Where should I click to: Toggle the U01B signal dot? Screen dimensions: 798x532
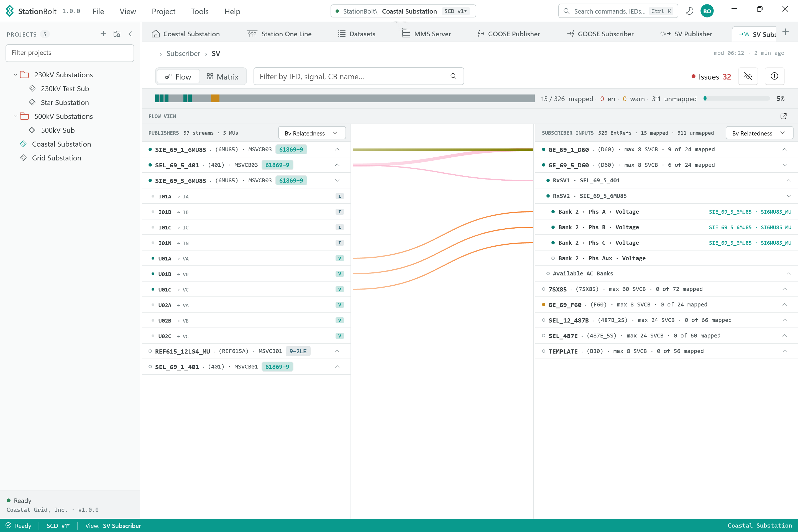click(153, 274)
